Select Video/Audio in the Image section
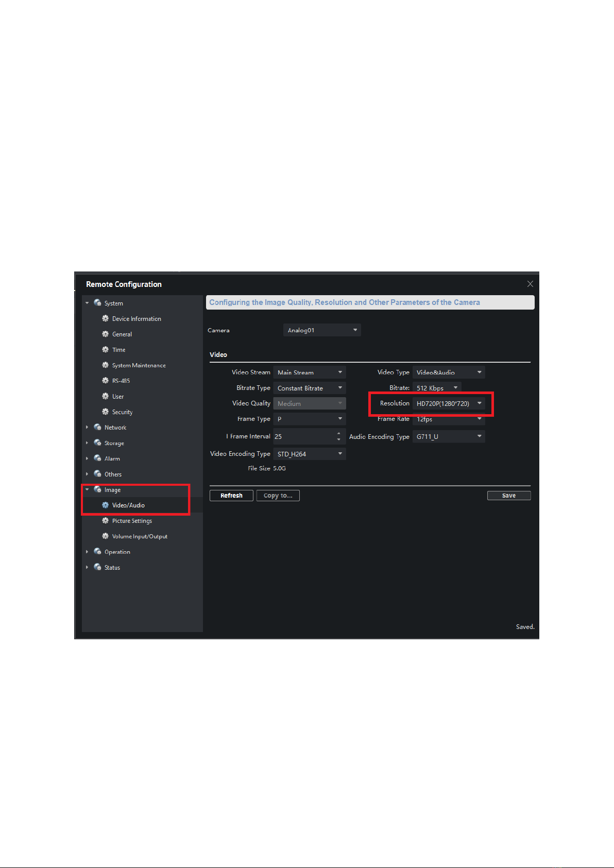Image resolution: width=614 pixels, height=868 pixels. [x=128, y=505]
